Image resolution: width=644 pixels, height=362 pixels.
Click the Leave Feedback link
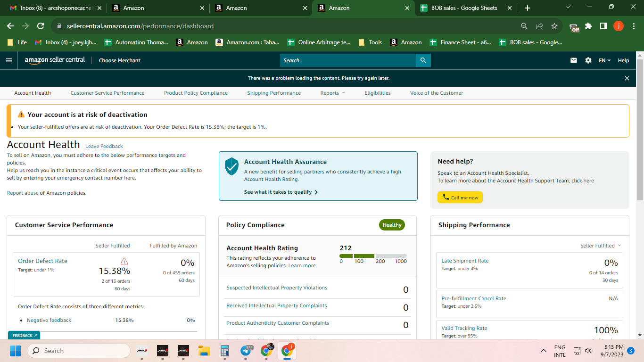[104, 146]
